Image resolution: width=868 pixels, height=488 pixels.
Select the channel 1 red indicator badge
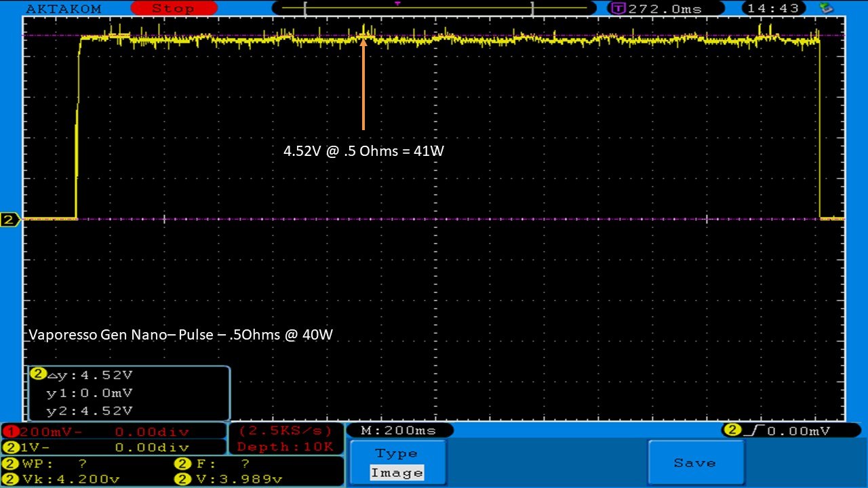tap(10, 432)
